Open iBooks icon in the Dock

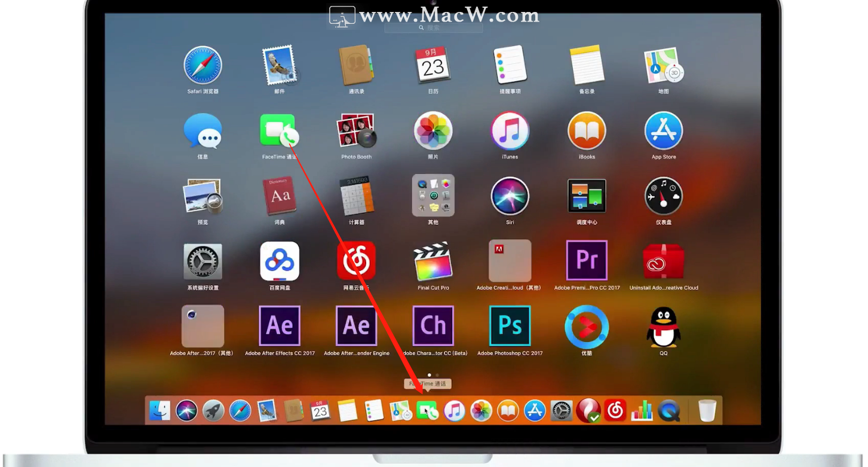[508, 411]
